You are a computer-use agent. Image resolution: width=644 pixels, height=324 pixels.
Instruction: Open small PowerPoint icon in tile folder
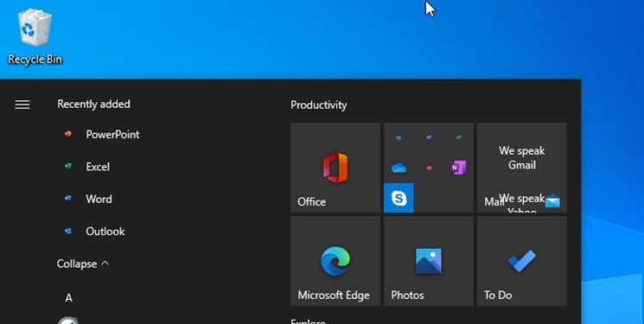(x=429, y=168)
